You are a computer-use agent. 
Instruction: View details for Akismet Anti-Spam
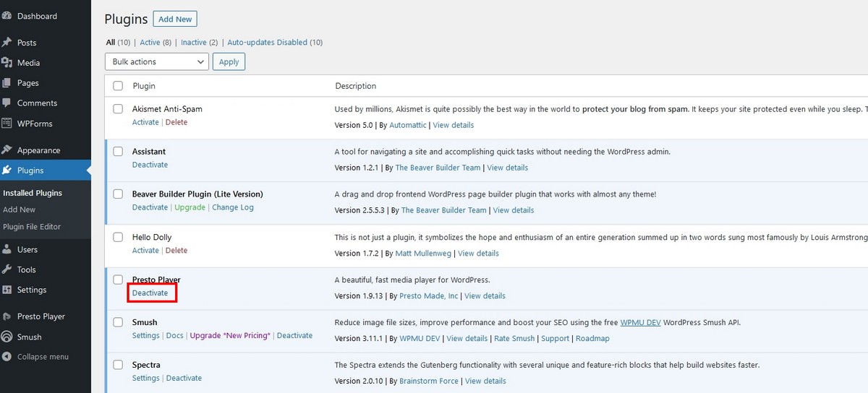[x=454, y=125]
